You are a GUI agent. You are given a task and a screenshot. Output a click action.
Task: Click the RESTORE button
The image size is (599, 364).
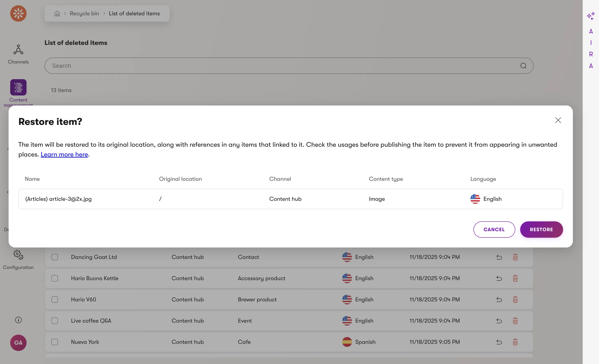[541, 229]
